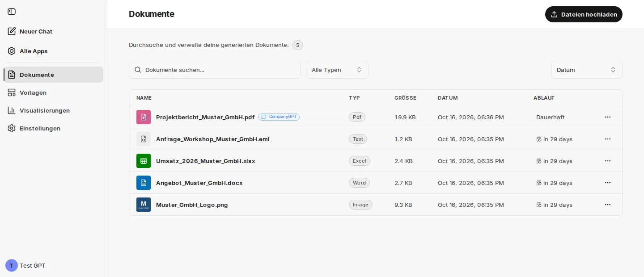Click the Dokumente page icon in sidebar
The height and width of the screenshot is (277, 644).
[12, 75]
